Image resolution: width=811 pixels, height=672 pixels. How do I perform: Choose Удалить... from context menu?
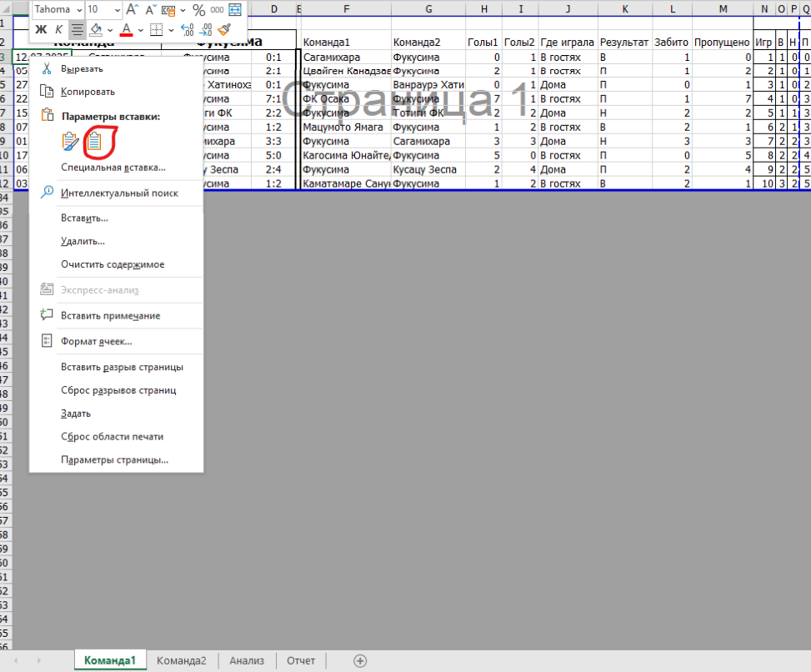(x=83, y=241)
